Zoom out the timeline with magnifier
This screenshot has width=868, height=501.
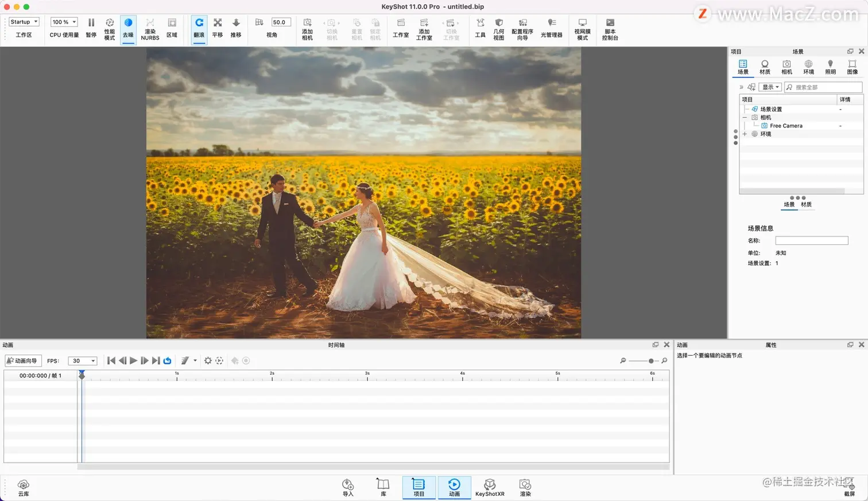click(623, 361)
